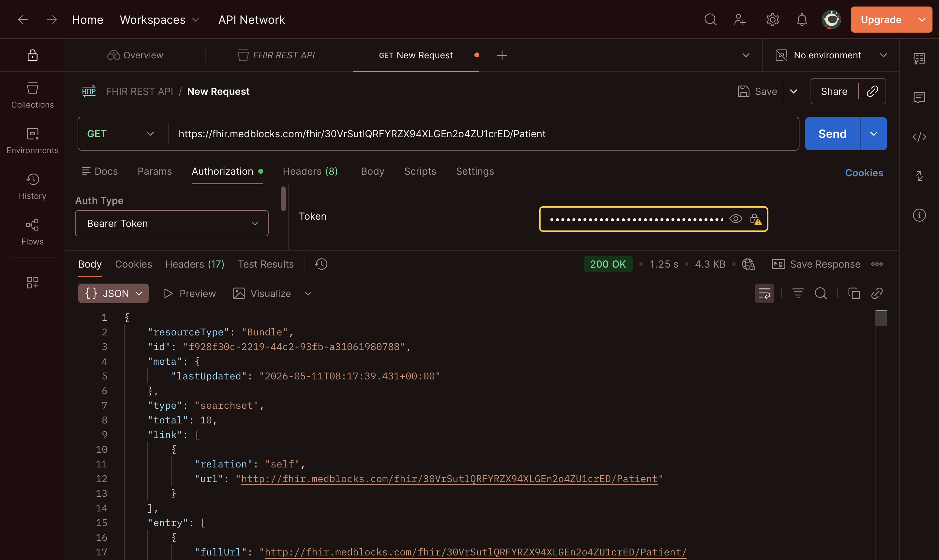The width and height of the screenshot is (939, 560).
Task: Switch to the FHIR REST API tab
Action: click(x=276, y=55)
